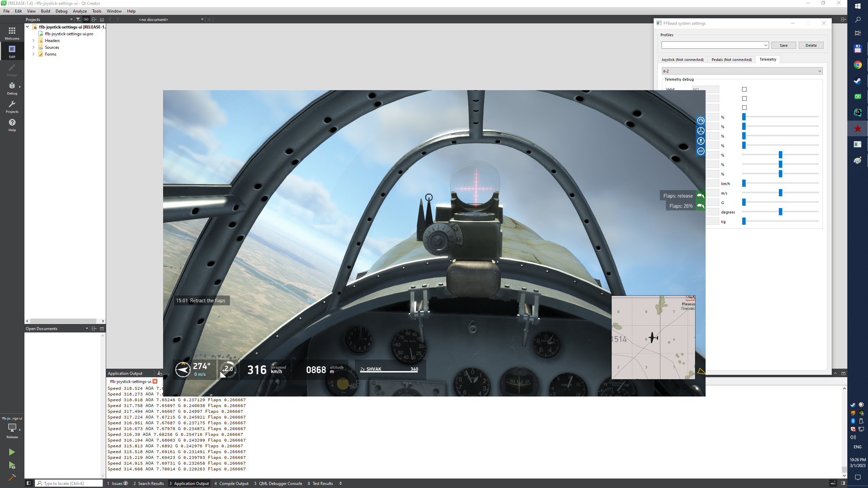Open the Analyze menu

coord(80,11)
